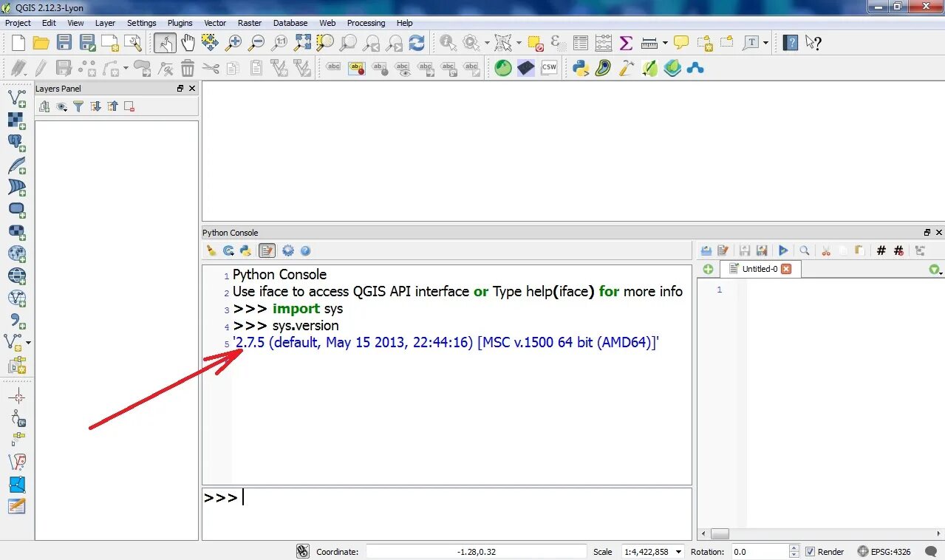Open the Plugins menu
This screenshot has width=945, height=560.
click(180, 23)
